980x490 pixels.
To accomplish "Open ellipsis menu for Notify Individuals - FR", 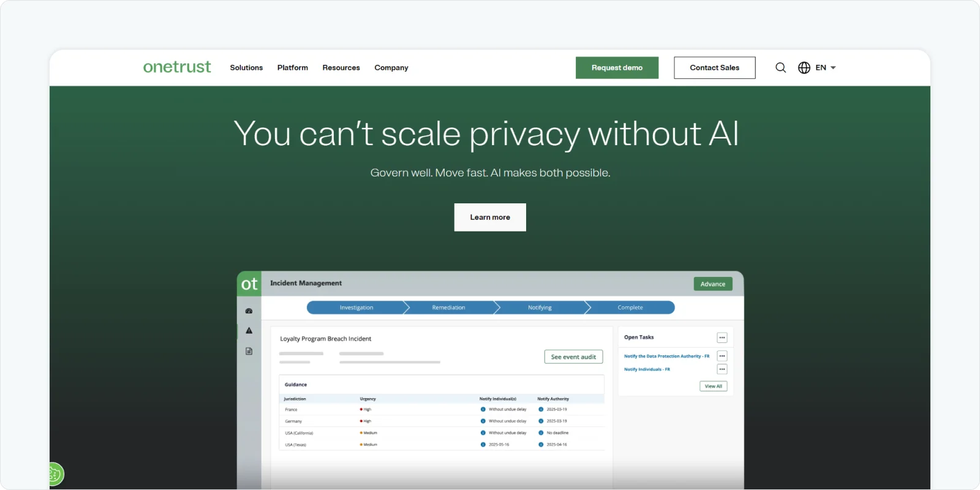I will pos(722,369).
